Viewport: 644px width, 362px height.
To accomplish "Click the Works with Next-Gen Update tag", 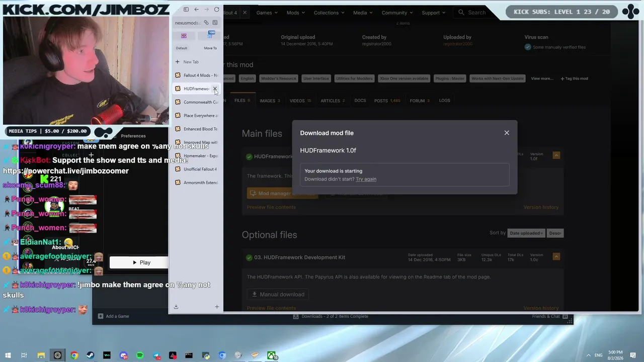I will point(498,78).
